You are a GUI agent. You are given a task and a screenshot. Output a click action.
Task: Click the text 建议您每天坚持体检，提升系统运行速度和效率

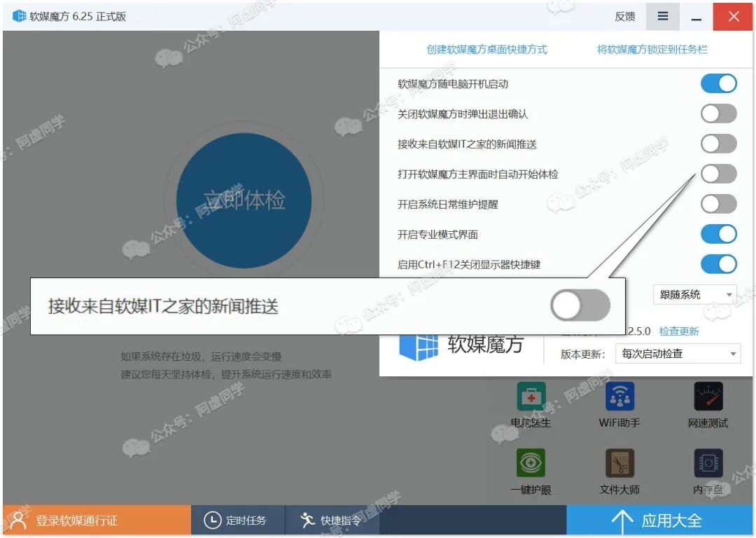pos(226,375)
